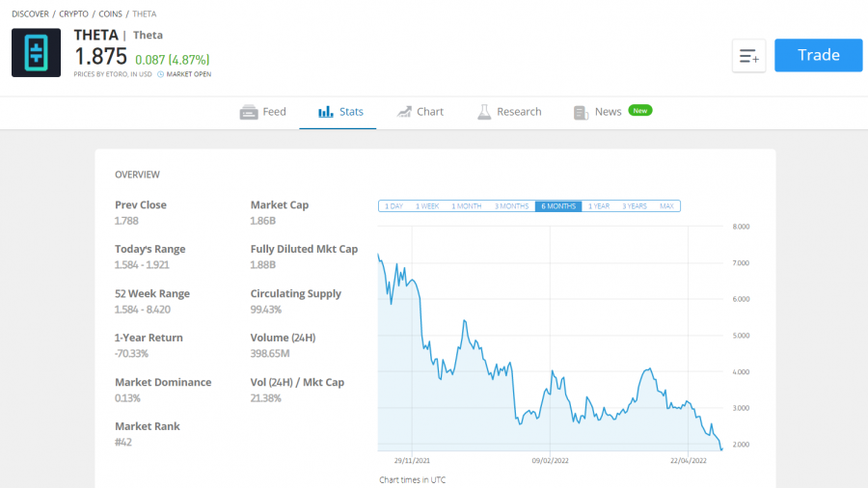This screenshot has width=868, height=488.
Task: Click the chart's latest price point
Action: (x=721, y=448)
